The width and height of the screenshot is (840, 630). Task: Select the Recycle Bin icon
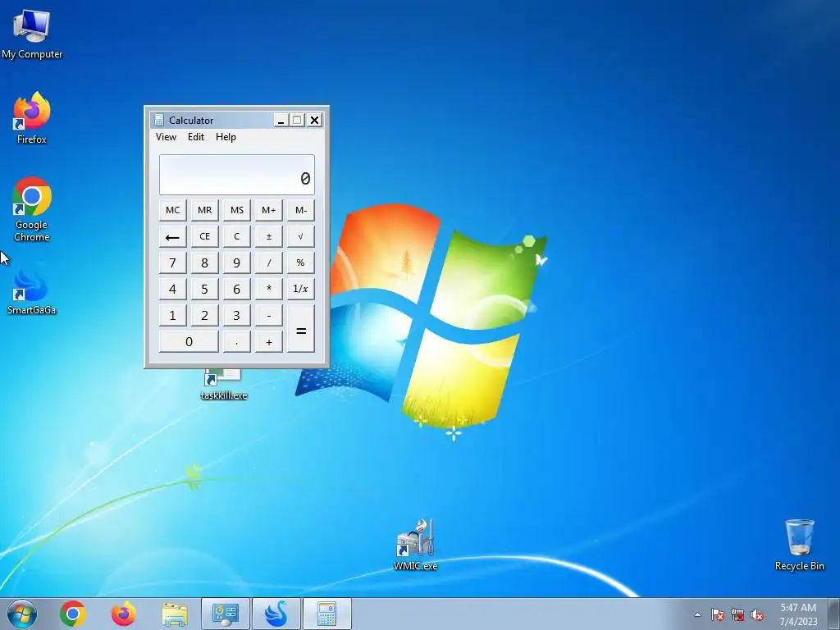(x=799, y=545)
